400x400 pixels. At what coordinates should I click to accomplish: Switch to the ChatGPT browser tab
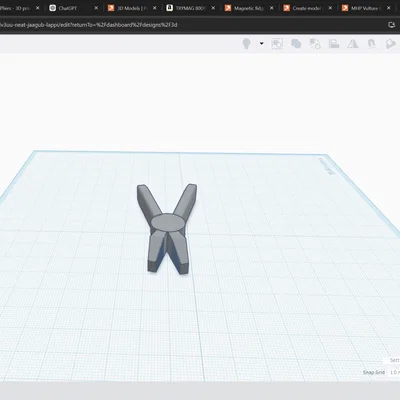click(x=74, y=8)
